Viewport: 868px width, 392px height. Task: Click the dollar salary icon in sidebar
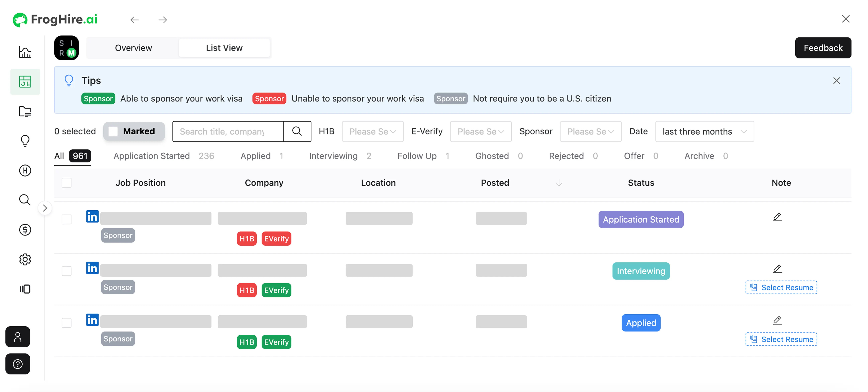pos(25,230)
